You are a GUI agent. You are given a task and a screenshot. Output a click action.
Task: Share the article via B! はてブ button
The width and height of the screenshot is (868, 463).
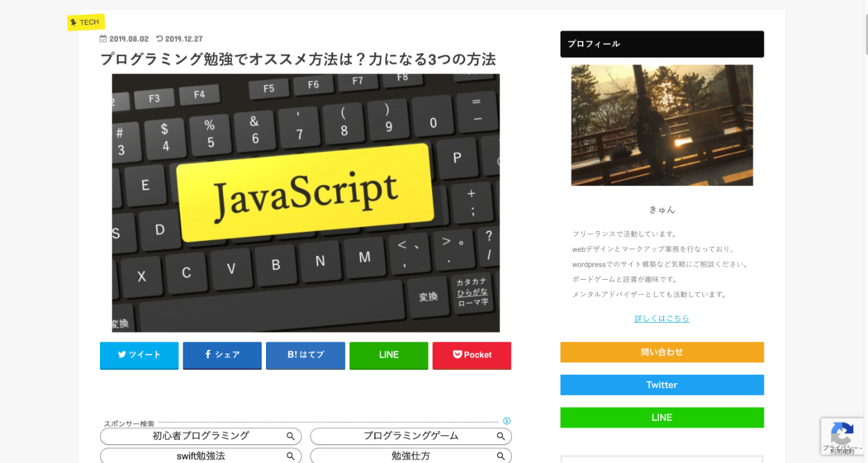306,355
